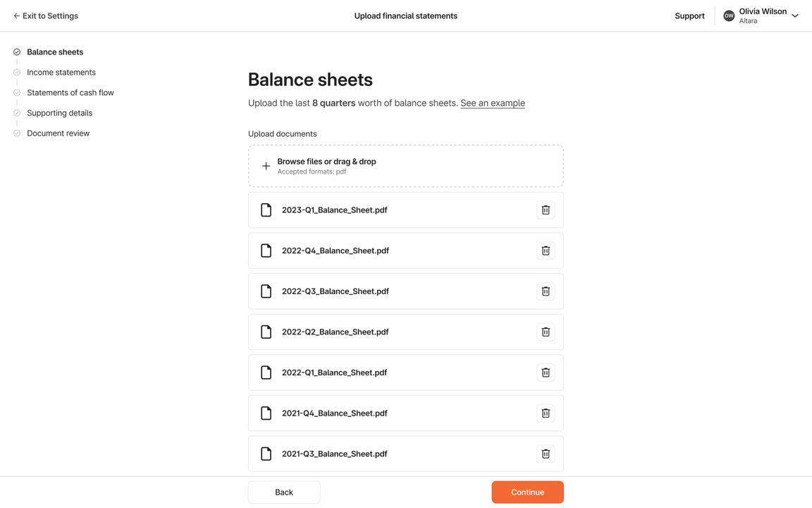Open Statements of cash flow step

point(70,92)
